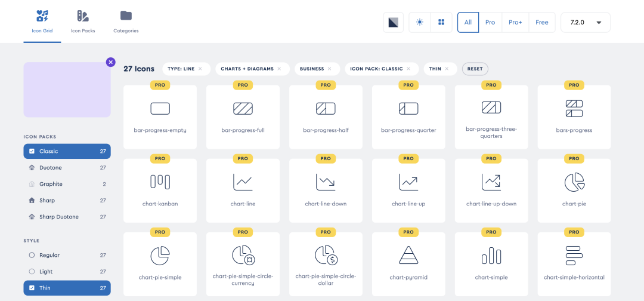Open the 7.2.0 version dropdown
Screen dimensions: 644x301
point(586,22)
